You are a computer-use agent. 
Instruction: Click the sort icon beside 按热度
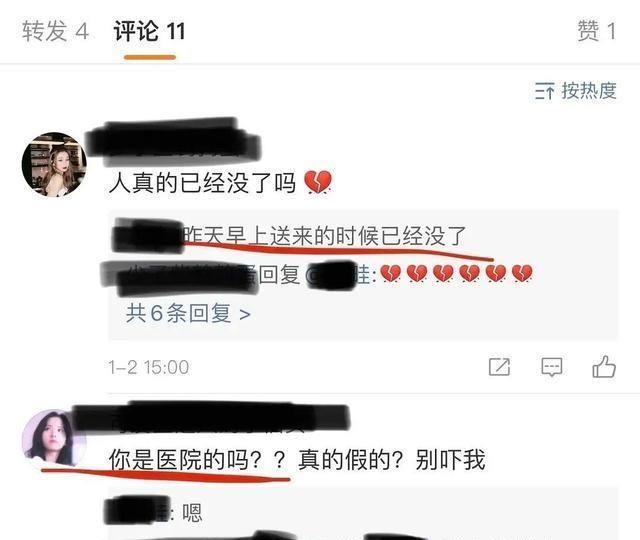(x=545, y=91)
